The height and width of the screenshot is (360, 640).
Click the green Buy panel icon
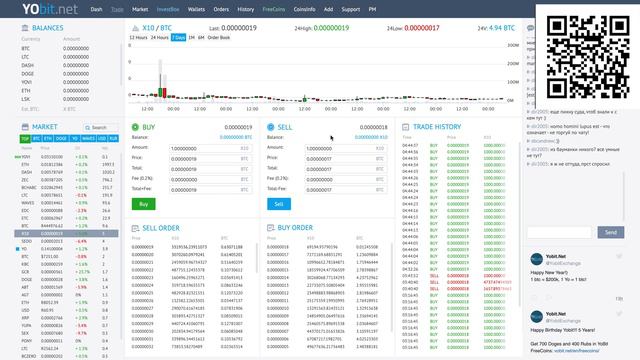click(x=135, y=127)
